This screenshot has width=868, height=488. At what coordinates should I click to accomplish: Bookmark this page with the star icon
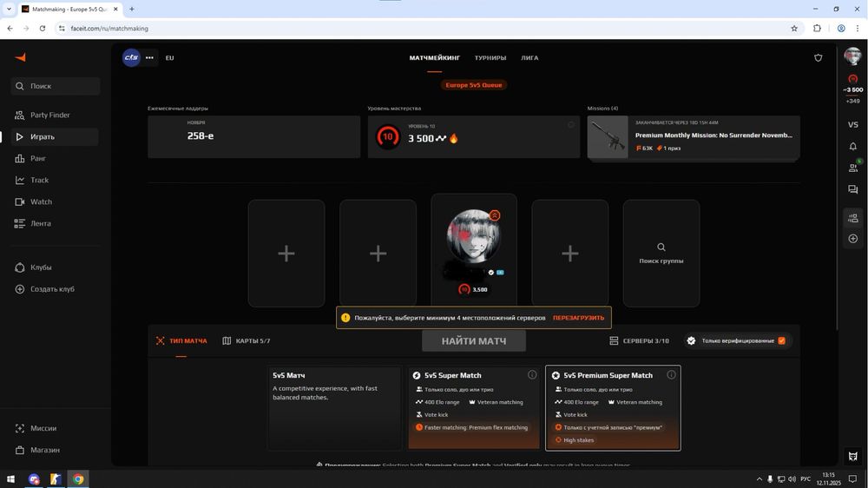point(794,29)
